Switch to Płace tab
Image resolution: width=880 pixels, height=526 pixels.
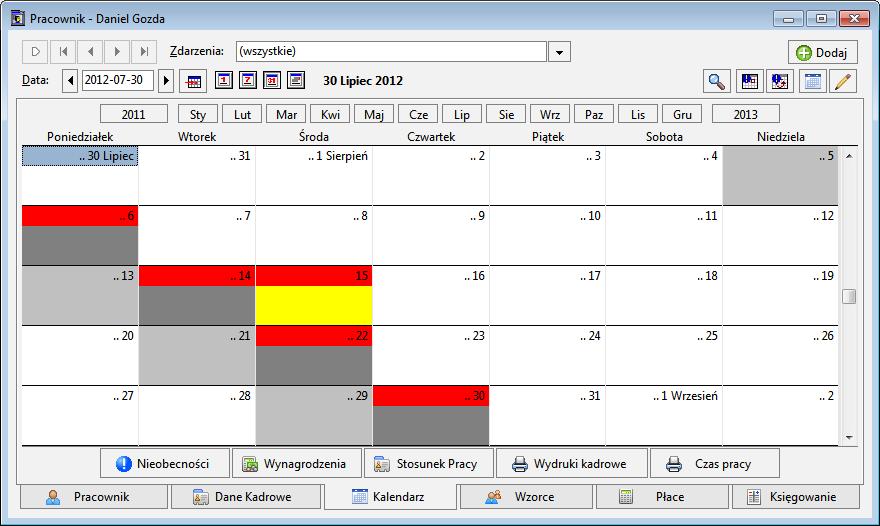pyautogui.click(x=662, y=497)
